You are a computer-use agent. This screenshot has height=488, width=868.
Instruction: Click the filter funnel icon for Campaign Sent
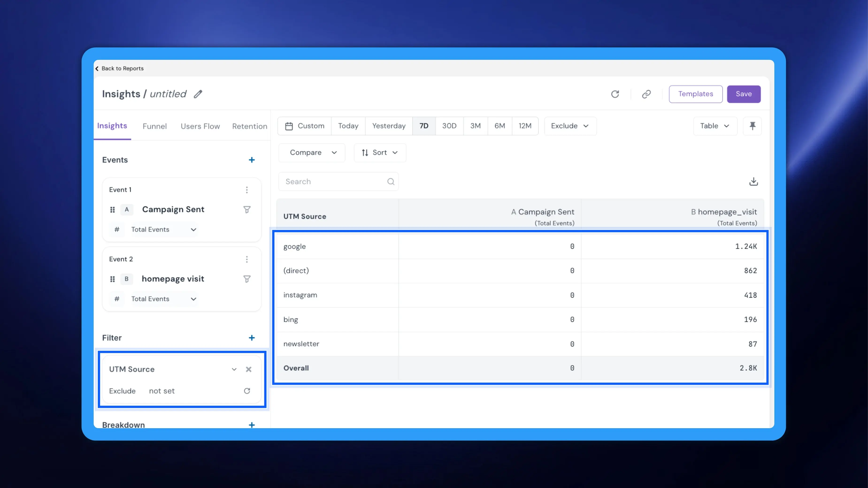tap(247, 210)
